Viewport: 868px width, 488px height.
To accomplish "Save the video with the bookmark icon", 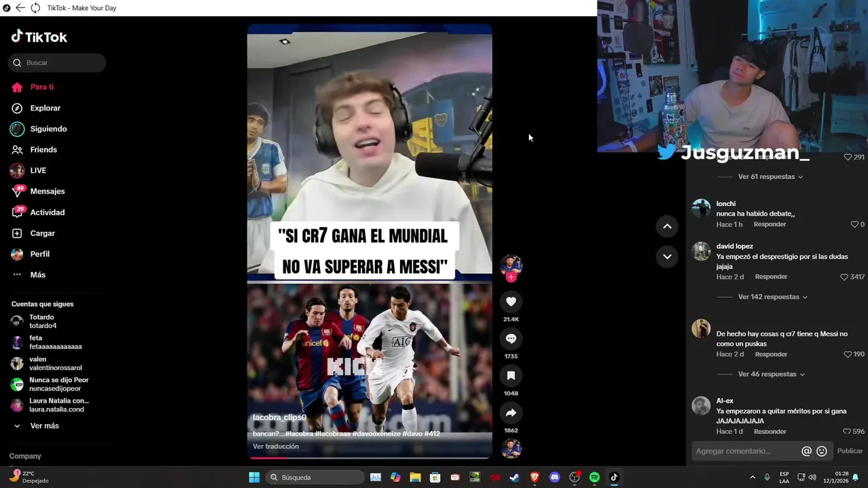I will 511,375.
